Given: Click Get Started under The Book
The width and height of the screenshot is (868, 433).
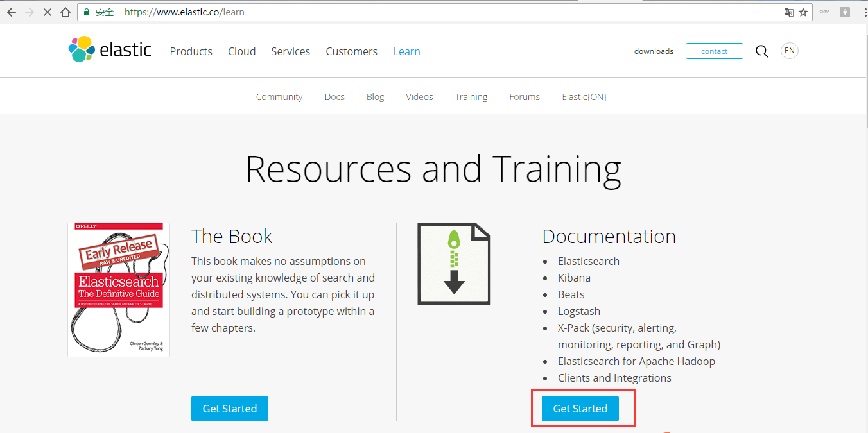Looking at the screenshot, I should pyautogui.click(x=230, y=409).
